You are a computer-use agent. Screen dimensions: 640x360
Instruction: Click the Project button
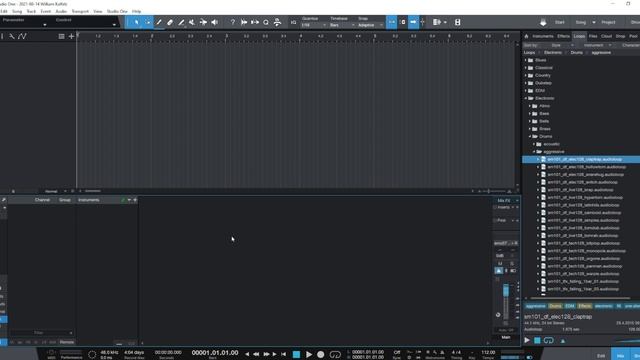(608, 22)
